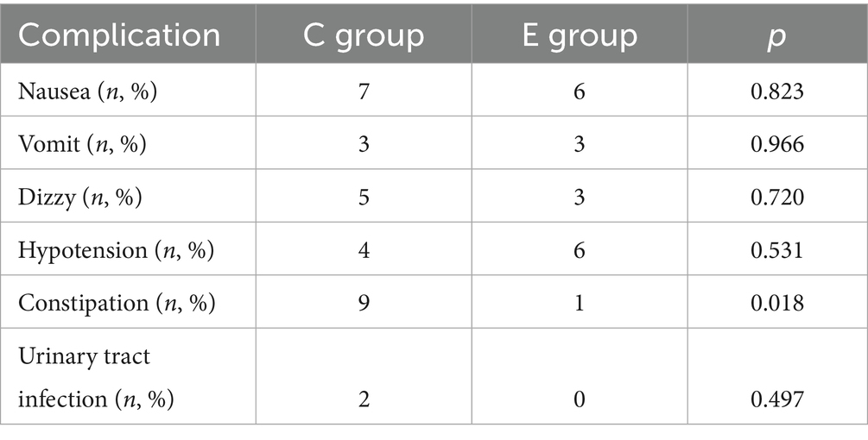Select the Constipation row label
The image size is (868, 440).
click(x=117, y=304)
